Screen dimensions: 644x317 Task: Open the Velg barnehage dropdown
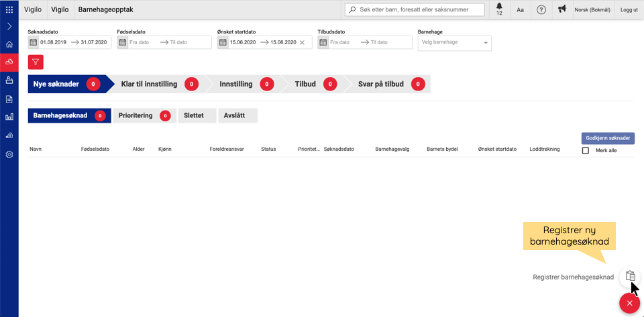(454, 43)
